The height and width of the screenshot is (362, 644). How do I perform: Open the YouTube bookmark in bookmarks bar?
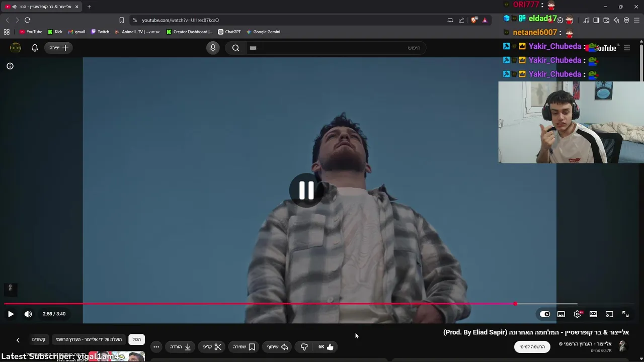point(31,32)
